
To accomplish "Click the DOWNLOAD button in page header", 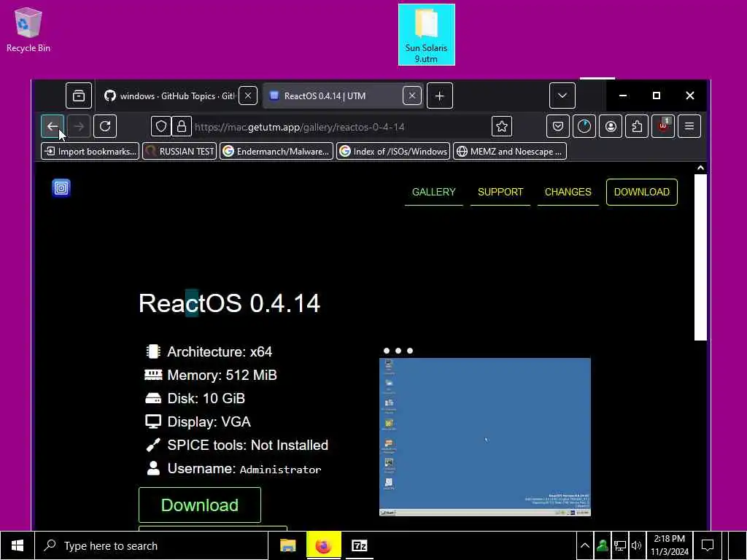I will pos(642,192).
